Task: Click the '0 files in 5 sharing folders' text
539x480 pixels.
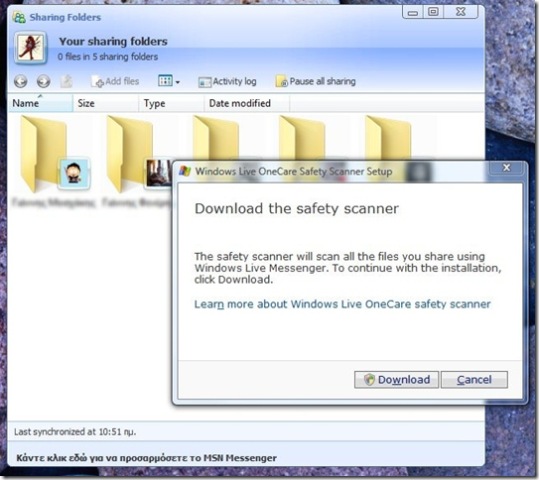Action: [108, 57]
